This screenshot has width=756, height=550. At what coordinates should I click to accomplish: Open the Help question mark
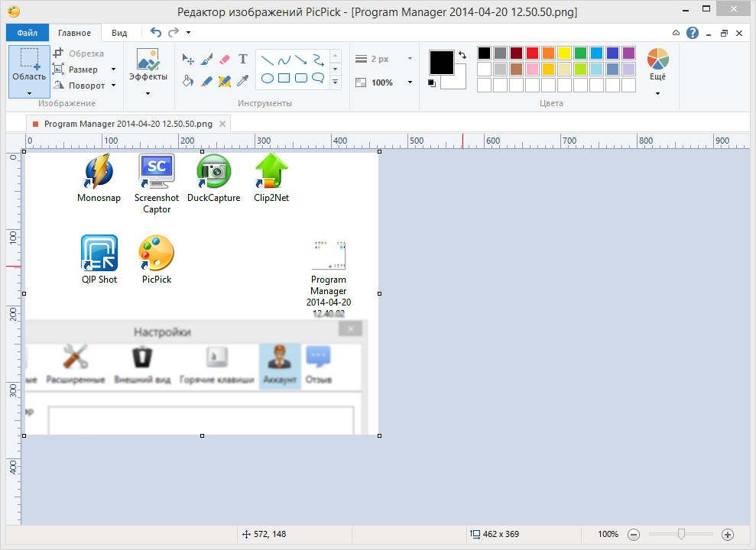693,33
